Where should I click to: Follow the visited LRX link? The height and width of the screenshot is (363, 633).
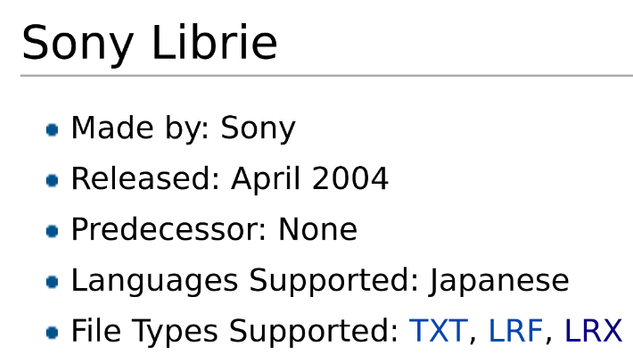[x=593, y=331]
